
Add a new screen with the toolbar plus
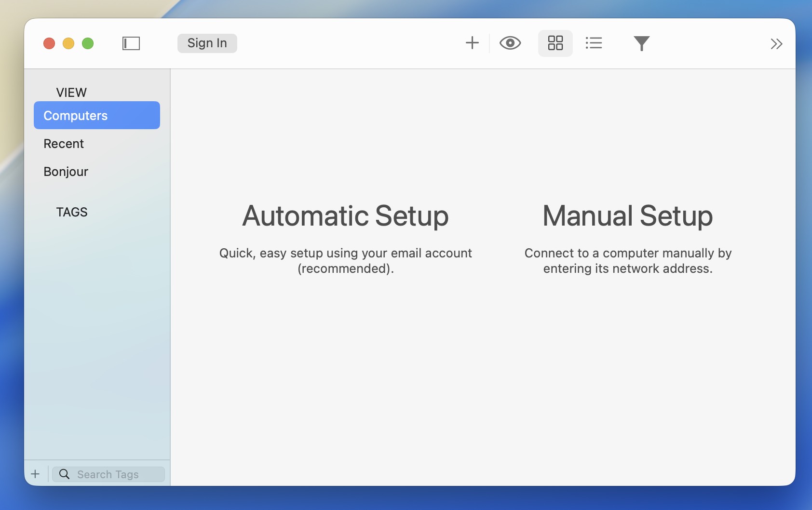coord(472,43)
